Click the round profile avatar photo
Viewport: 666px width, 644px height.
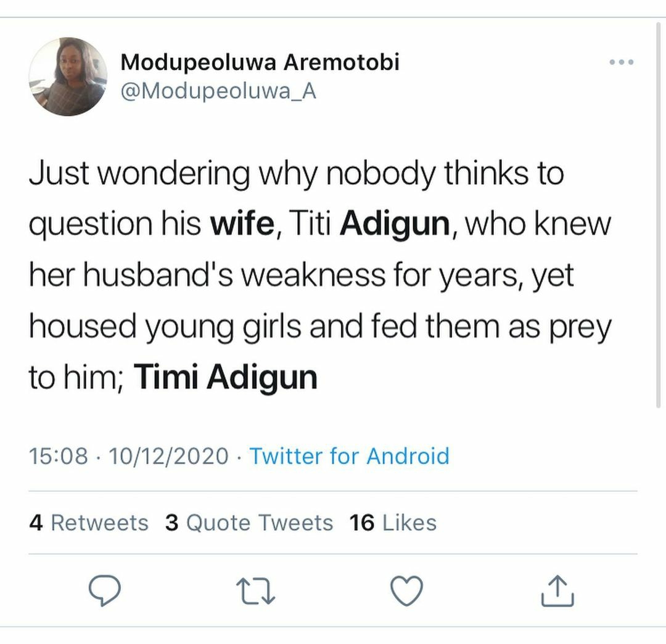click(x=68, y=76)
